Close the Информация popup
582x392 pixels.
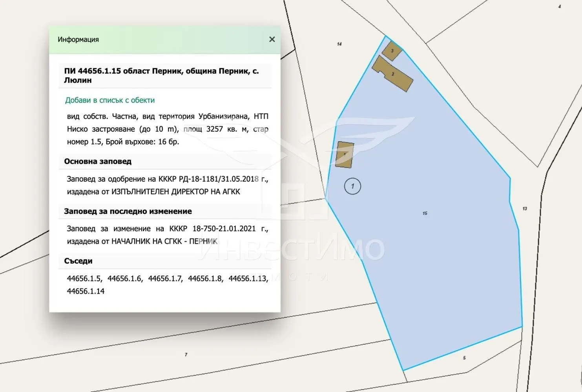click(x=272, y=39)
